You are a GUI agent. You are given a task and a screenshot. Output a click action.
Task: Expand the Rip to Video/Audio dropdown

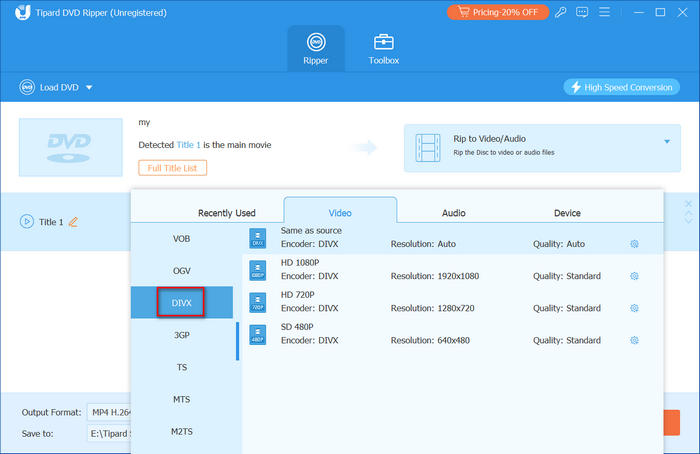[x=667, y=142]
